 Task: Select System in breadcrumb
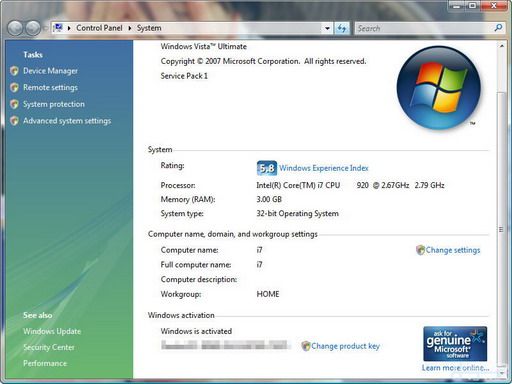(x=149, y=28)
